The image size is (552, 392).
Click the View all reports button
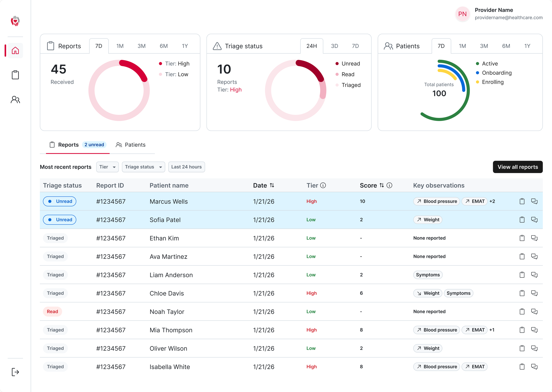[x=517, y=167]
